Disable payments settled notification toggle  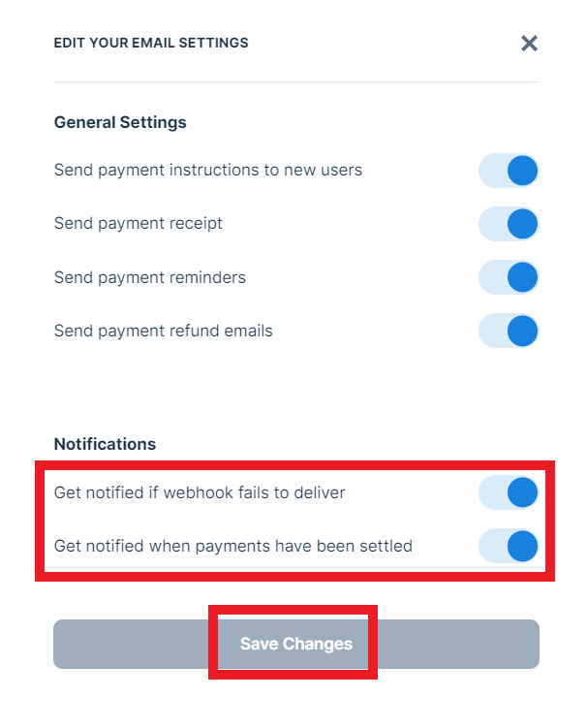click(509, 546)
